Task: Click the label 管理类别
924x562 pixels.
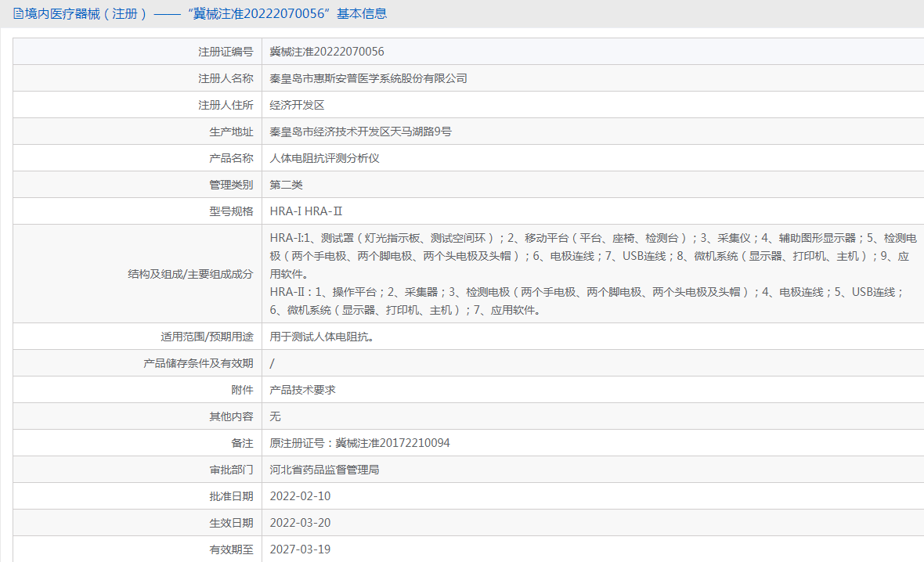Action: point(231,185)
